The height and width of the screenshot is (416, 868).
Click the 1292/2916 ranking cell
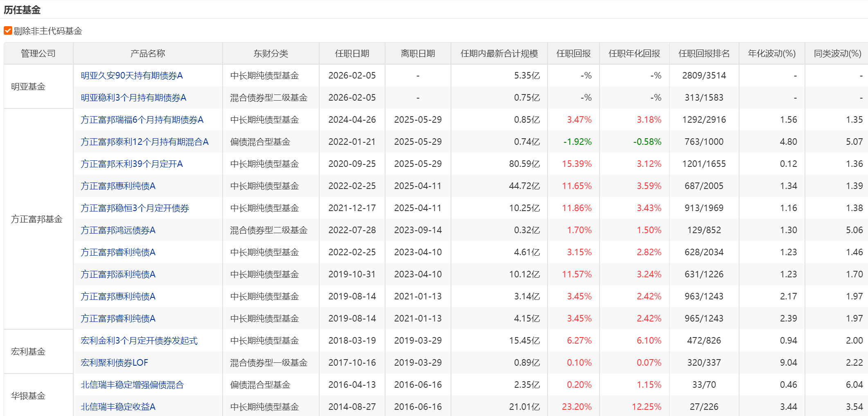704,120
